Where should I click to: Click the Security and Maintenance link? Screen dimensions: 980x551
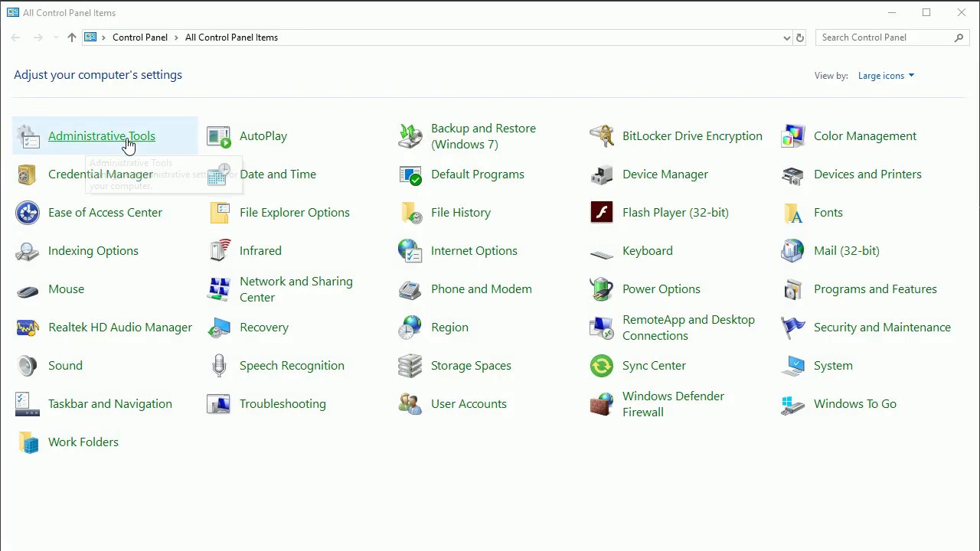(882, 328)
